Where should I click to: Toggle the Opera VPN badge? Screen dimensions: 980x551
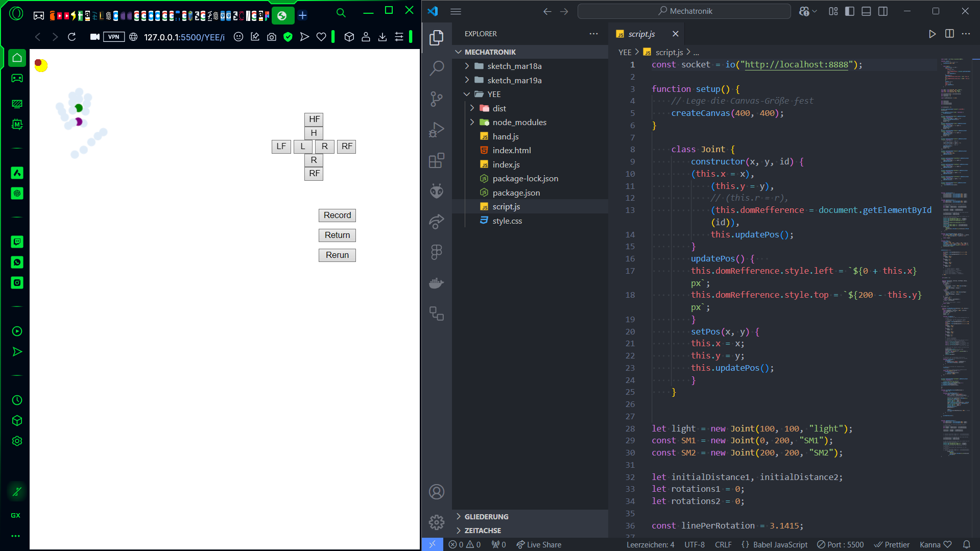pos(114,37)
